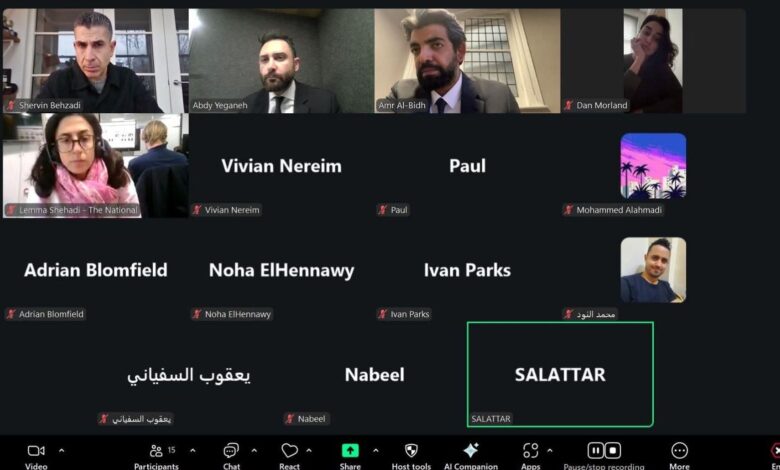The width and height of the screenshot is (780, 470).
Task: Expand the Share options arrow
Action: point(376,451)
